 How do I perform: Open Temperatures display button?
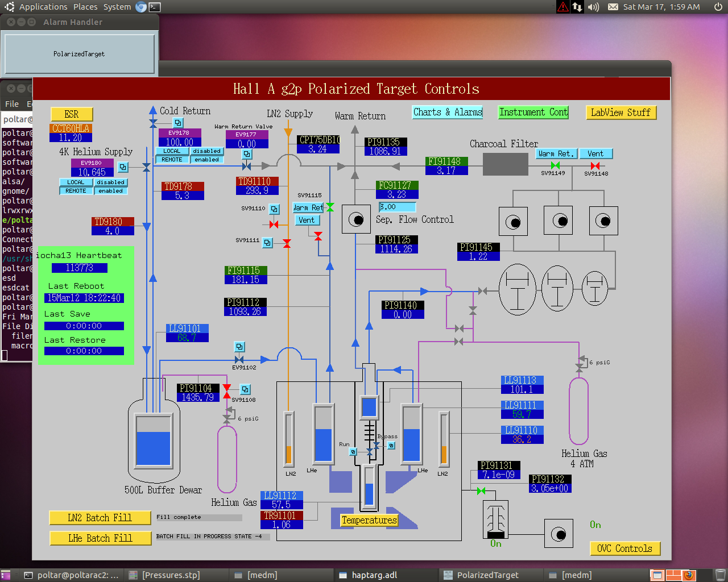[369, 520]
